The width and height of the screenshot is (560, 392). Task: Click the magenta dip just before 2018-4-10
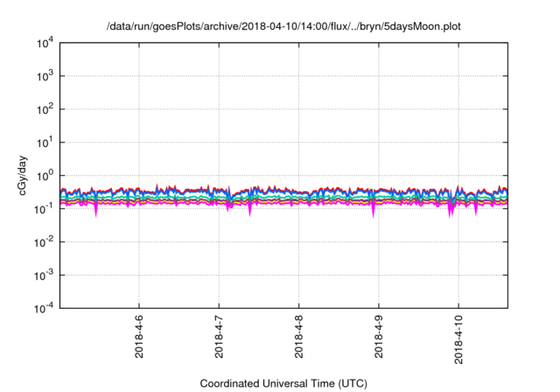tap(451, 213)
